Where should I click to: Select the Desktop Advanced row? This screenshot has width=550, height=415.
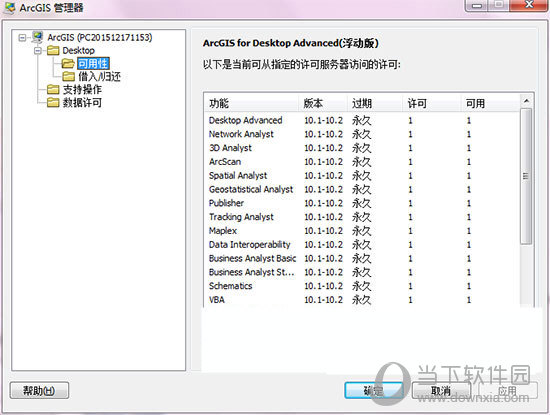click(362, 120)
